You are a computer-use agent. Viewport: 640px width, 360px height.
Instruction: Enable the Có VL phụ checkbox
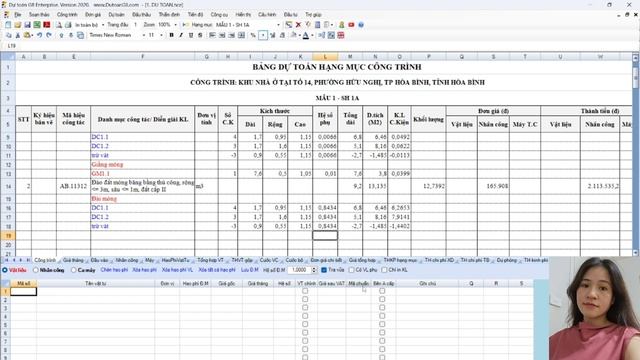351,270
